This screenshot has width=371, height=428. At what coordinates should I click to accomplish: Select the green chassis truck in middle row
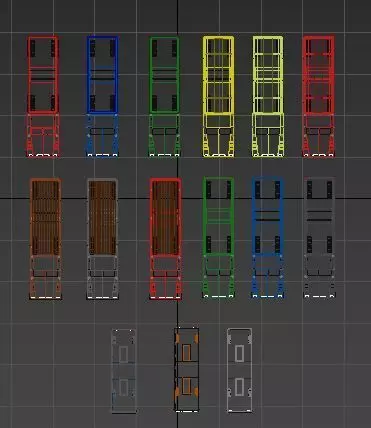[x=218, y=238]
